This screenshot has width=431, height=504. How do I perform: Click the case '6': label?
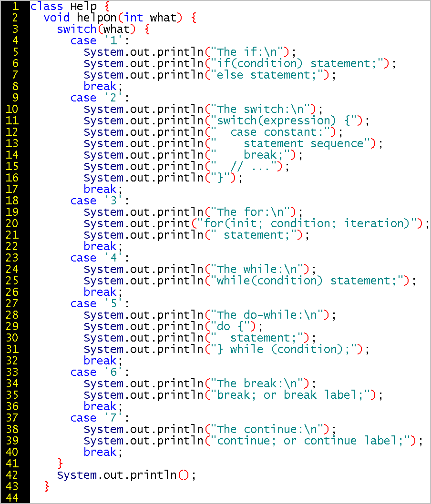click(x=100, y=372)
